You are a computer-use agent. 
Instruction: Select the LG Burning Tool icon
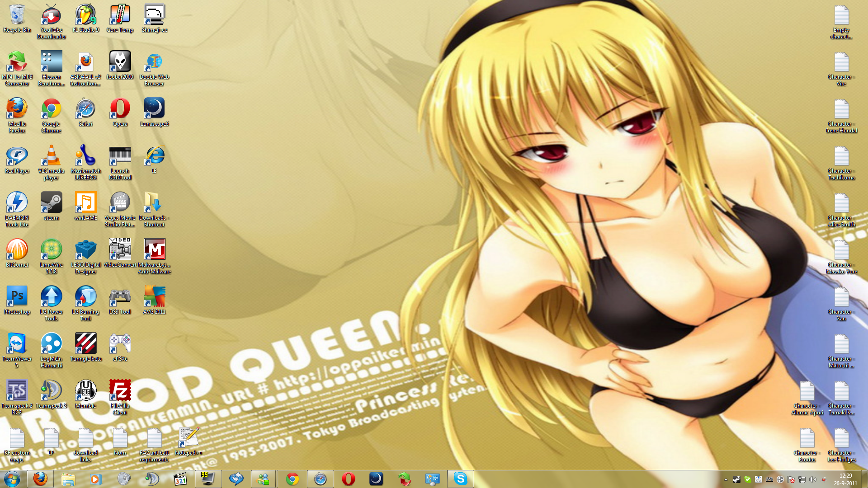(86, 304)
